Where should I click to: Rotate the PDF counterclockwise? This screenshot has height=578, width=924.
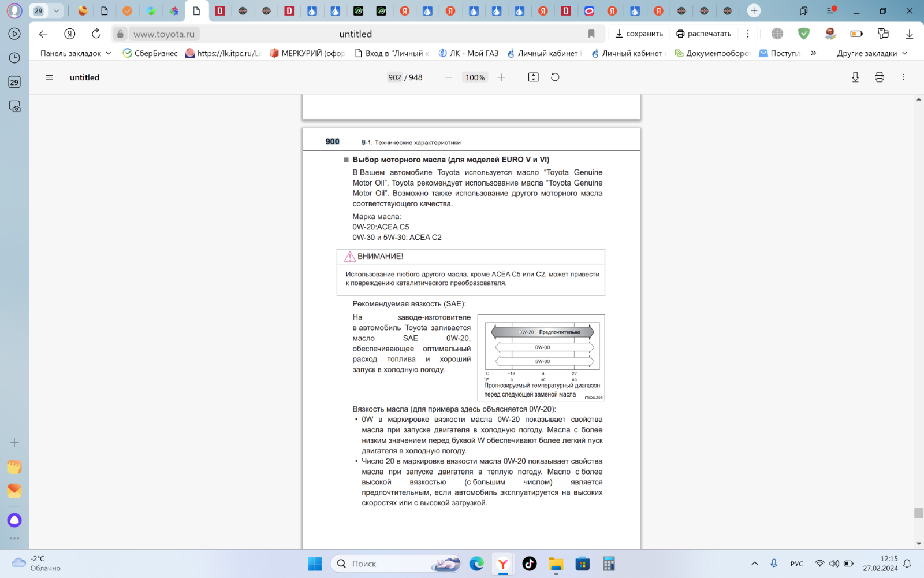(x=555, y=77)
